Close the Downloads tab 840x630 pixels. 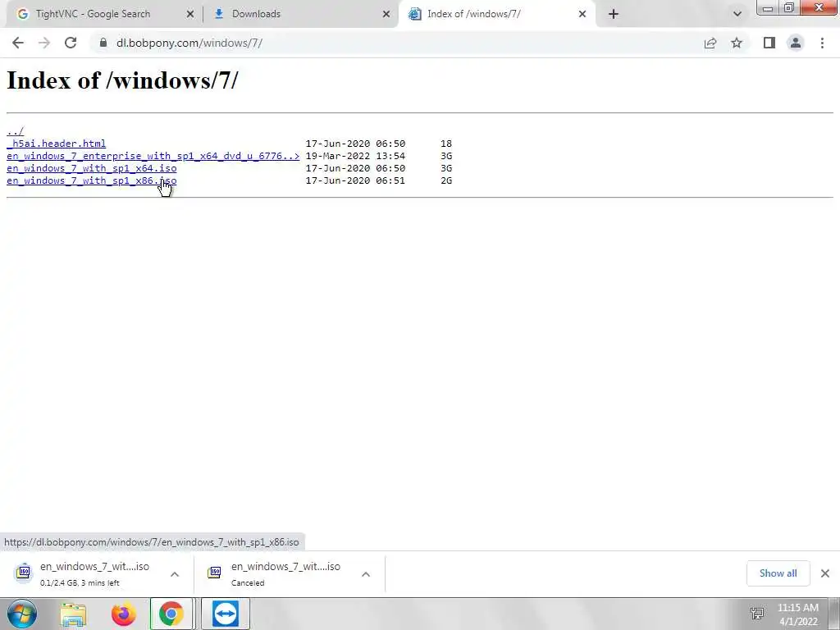coord(386,14)
